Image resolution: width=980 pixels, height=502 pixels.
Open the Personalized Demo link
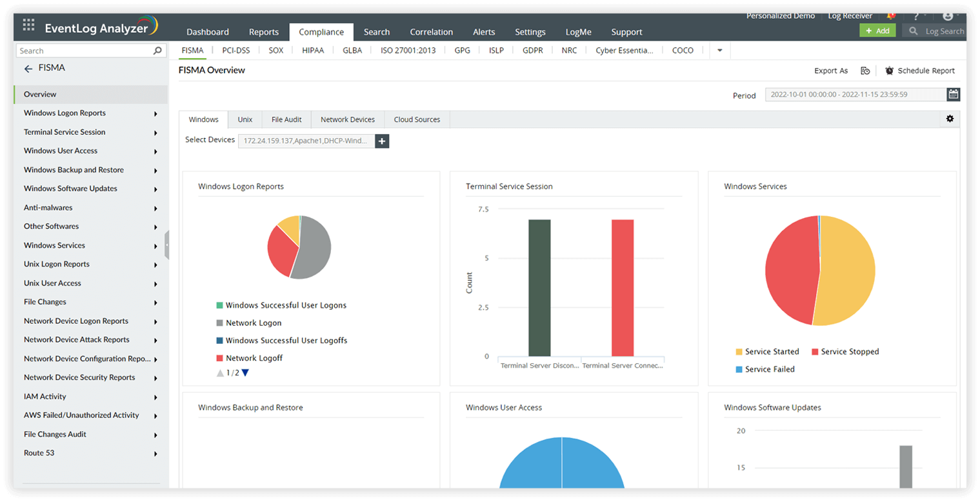pyautogui.click(x=781, y=16)
